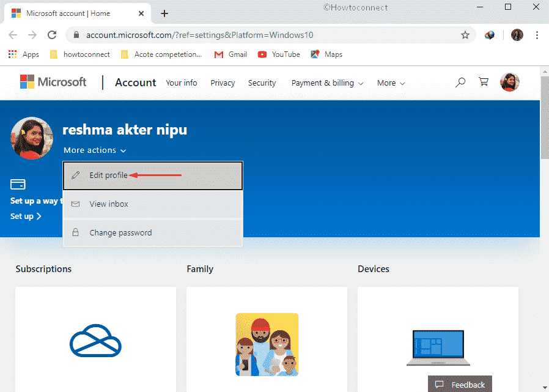Click the OneDrive cloud icon under Subscriptions
This screenshot has height=392, width=549.
click(95, 341)
